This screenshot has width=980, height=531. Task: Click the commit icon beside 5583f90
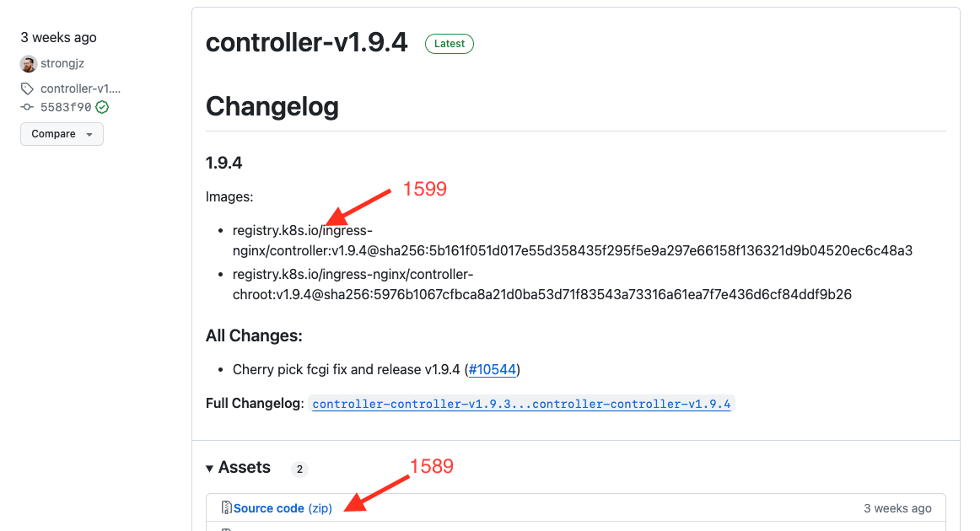28,106
